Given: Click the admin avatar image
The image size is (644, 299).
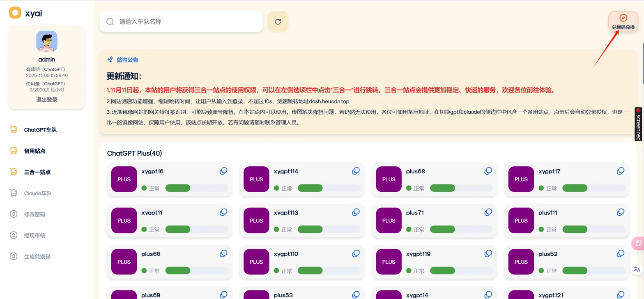Looking at the screenshot, I should (47, 41).
